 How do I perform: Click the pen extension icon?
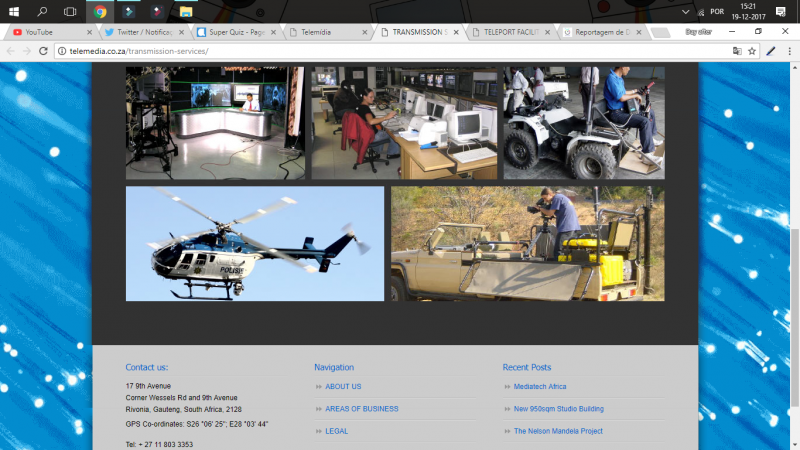771,51
